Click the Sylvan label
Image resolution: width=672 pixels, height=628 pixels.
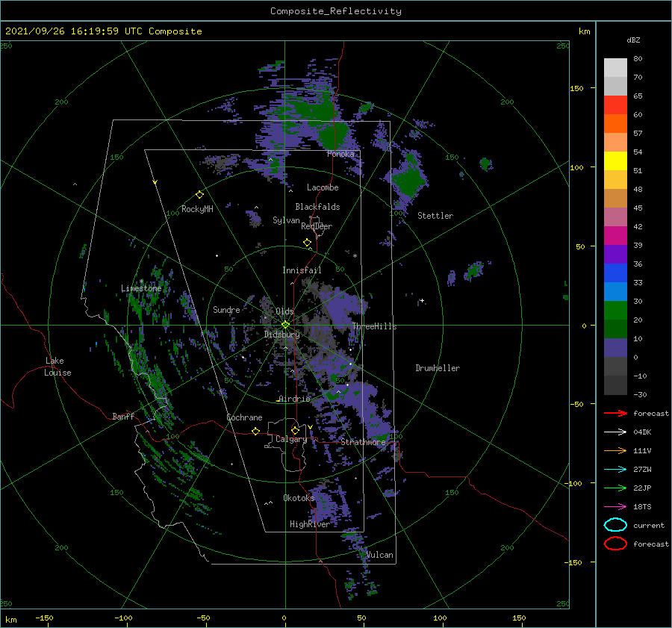pyautogui.click(x=286, y=220)
